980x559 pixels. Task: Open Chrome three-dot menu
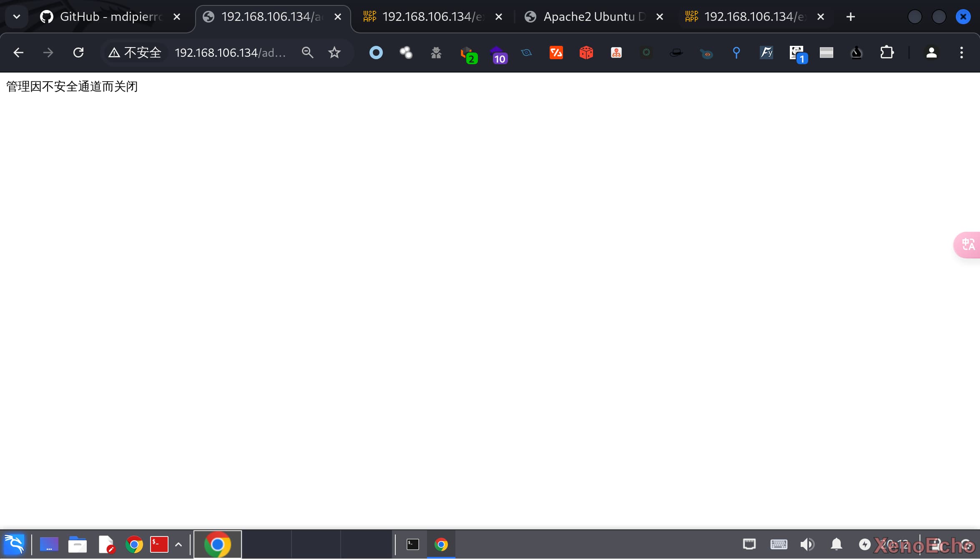(962, 53)
